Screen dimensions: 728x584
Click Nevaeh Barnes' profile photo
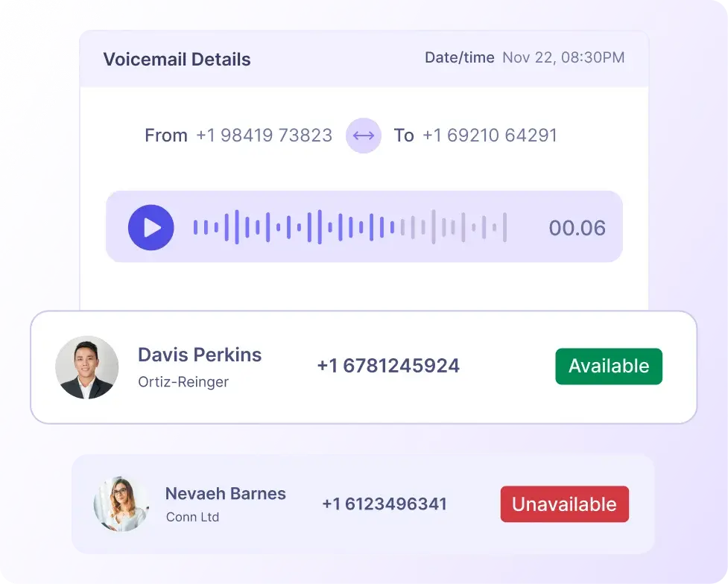coord(121,504)
